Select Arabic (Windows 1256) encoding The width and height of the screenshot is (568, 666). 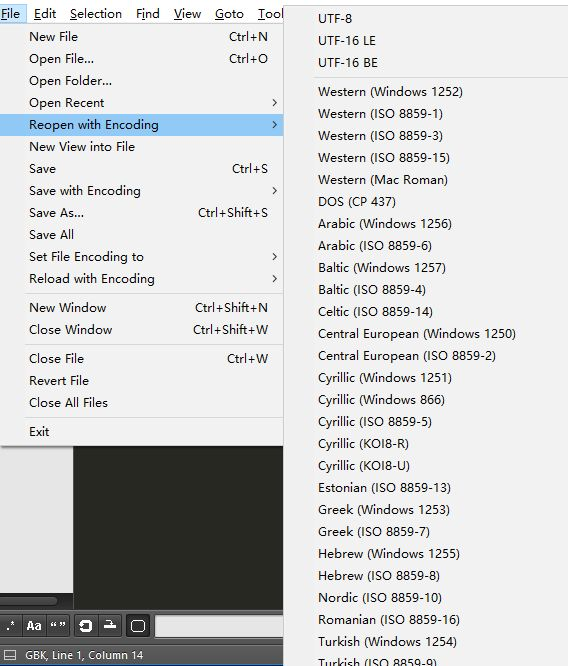(x=426, y=224)
